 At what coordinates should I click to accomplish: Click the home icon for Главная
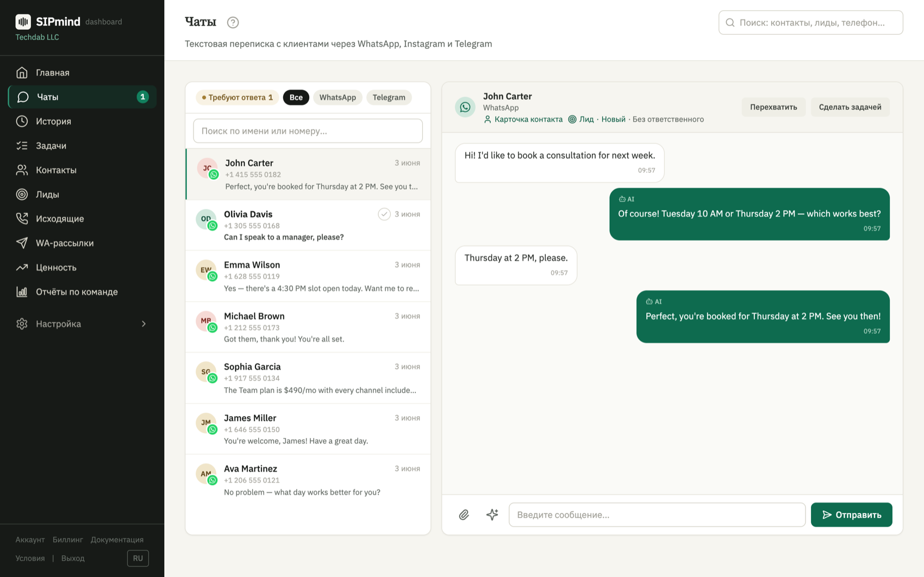pos(22,72)
